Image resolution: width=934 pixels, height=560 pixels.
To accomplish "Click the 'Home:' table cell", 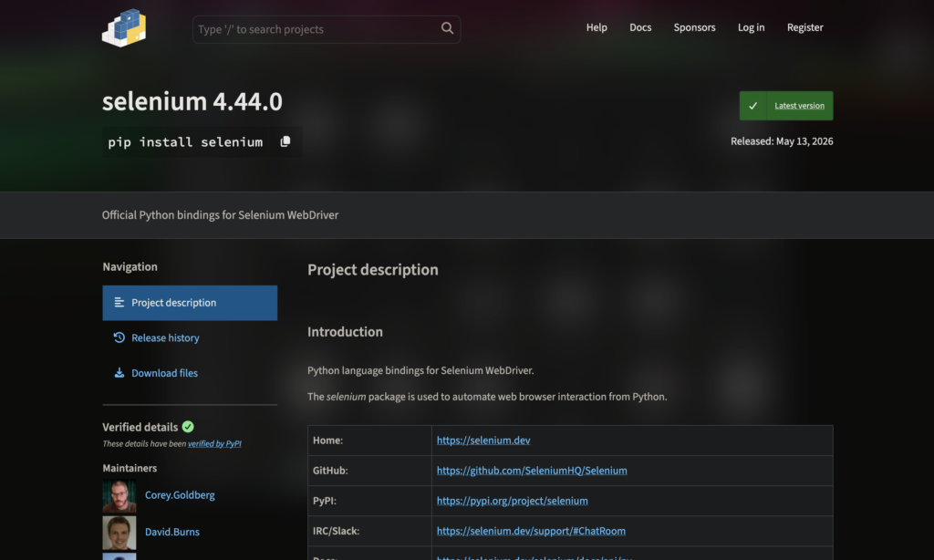I will click(369, 441).
